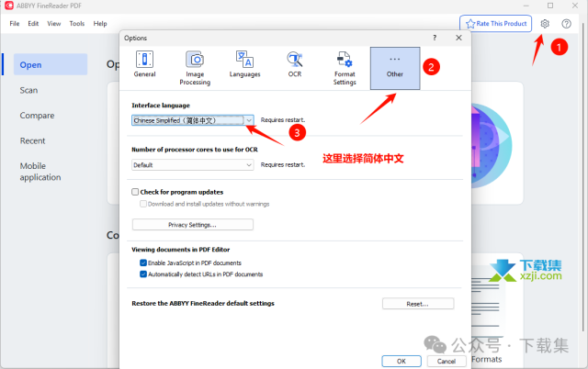This screenshot has height=369, width=588.
Task: Click 'Number of processor cores to use for OCR' label
Action: pos(195,150)
